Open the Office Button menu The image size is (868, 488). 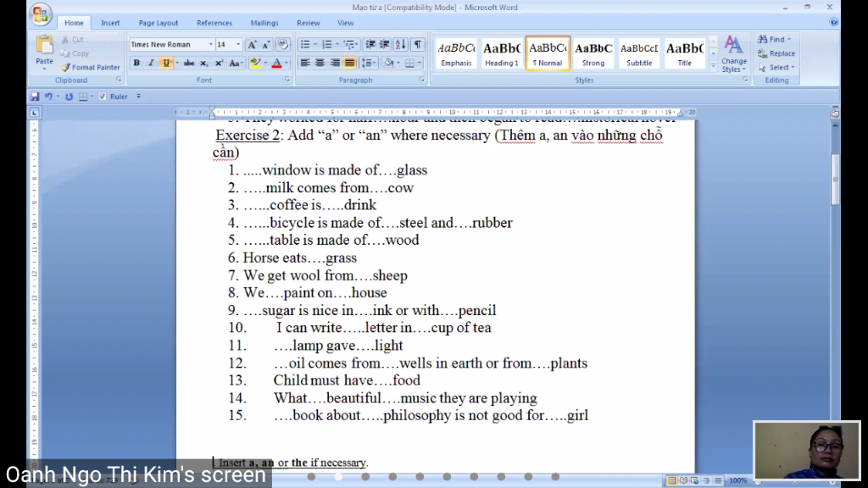coord(41,14)
